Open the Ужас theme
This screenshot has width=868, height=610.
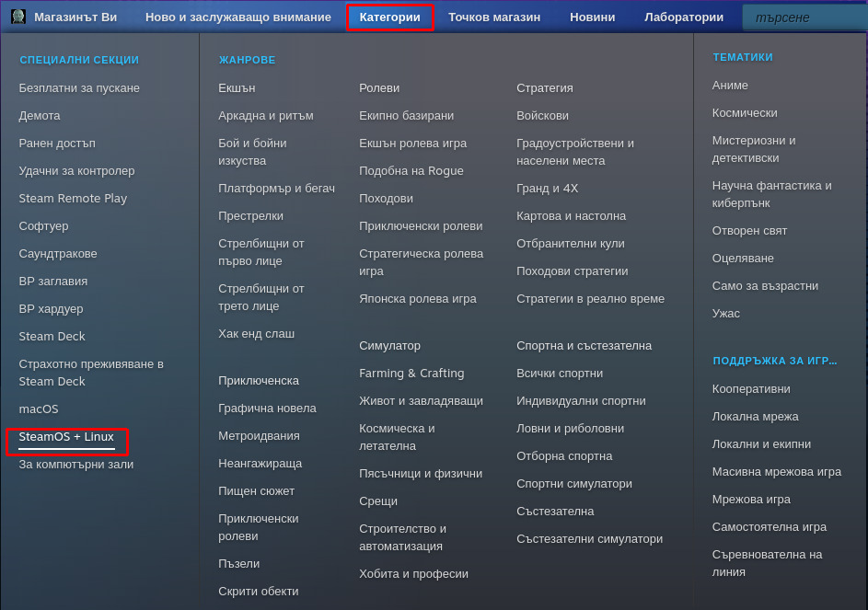point(725,314)
